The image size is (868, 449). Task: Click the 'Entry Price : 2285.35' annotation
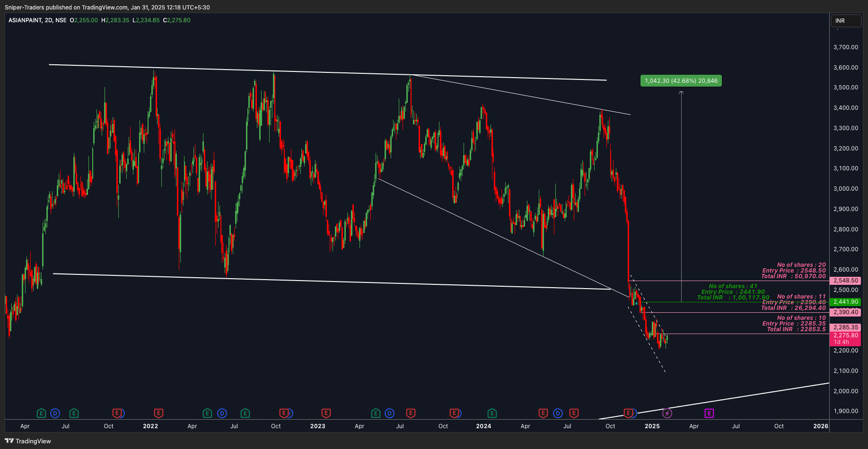coord(794,324)
